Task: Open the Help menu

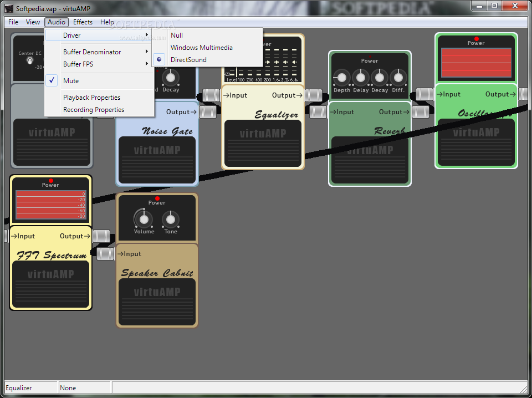Action: (x=107, y=22)
